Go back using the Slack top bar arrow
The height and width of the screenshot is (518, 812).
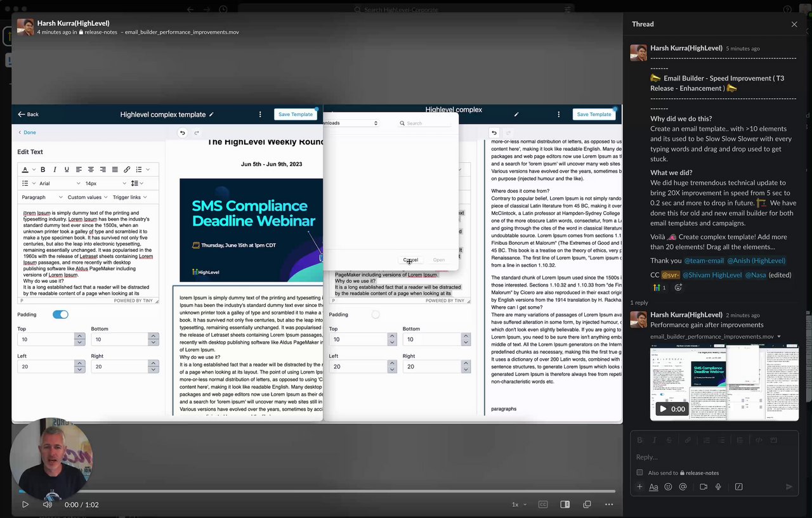[x=191, y=10]
